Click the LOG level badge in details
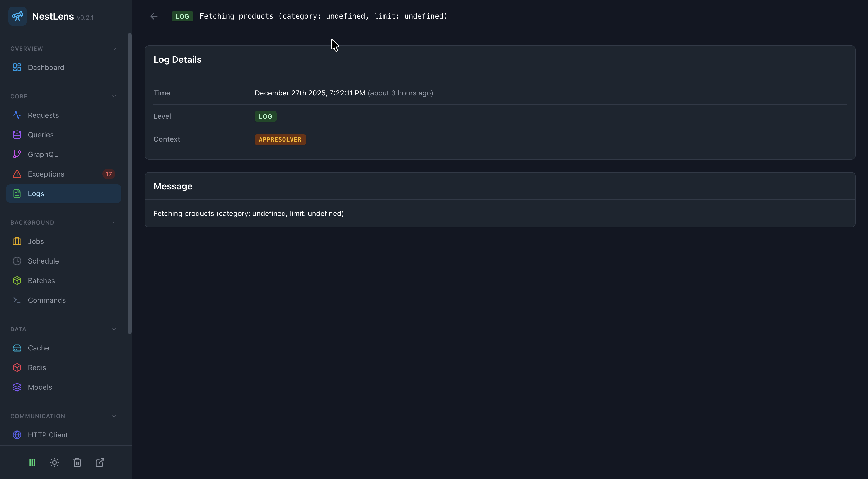868x479 pixels. pos(265,116)
